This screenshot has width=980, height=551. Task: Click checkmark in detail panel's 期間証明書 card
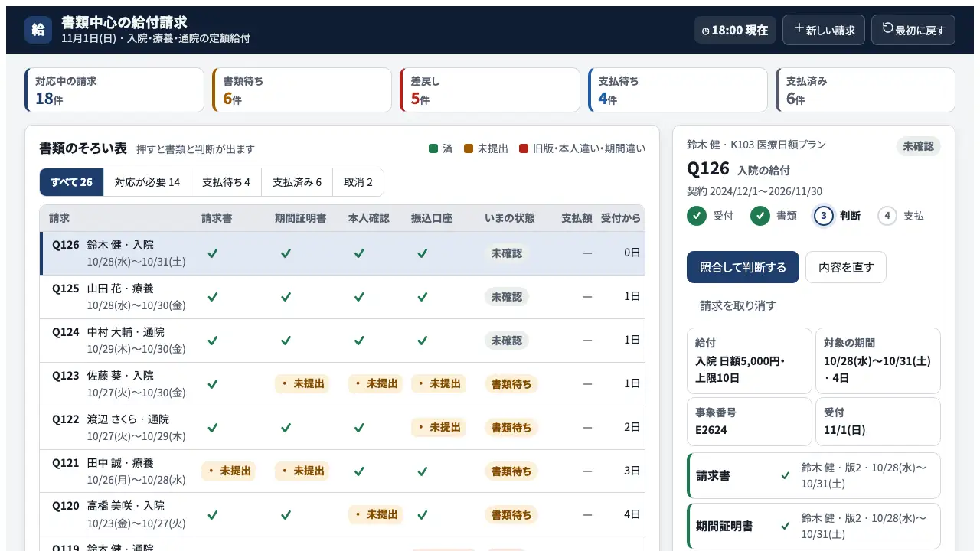coord(786,526)
